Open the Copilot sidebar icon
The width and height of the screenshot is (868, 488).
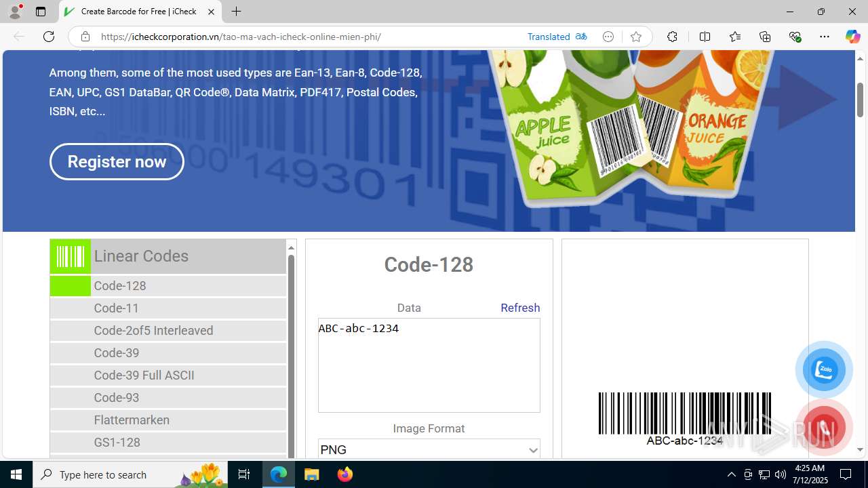[852, 37]
